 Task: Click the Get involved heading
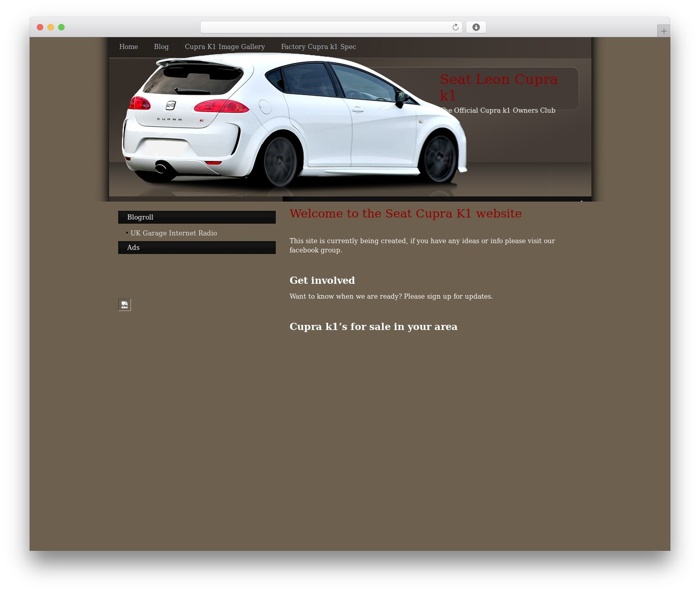[x=322, y=281]
